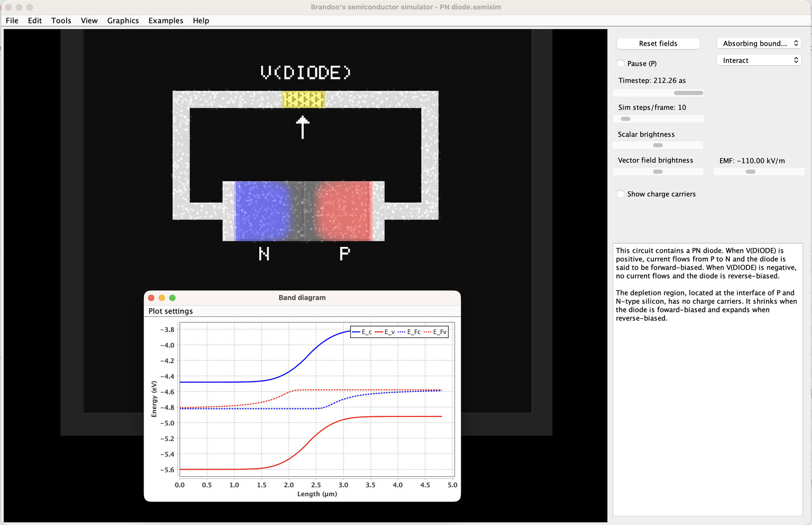The width and height of the screenshot is (812, 525).
Task: Click the main window title text
Action: 406,7
